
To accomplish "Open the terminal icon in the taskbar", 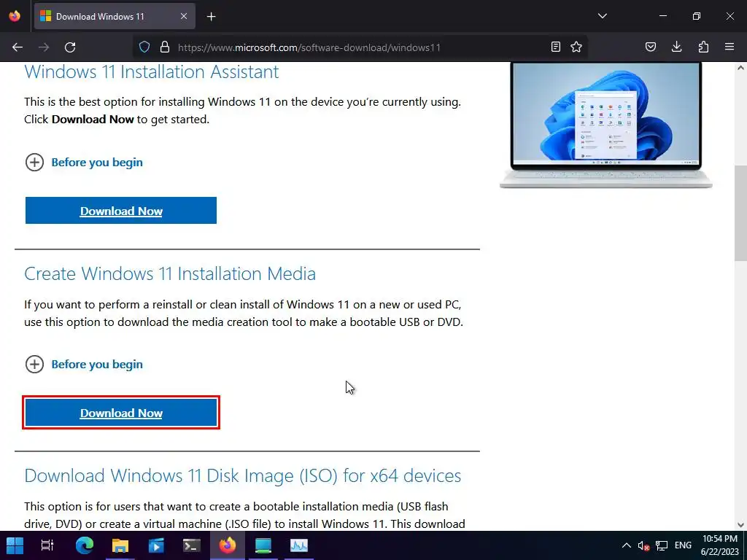I will pos(192,545).
